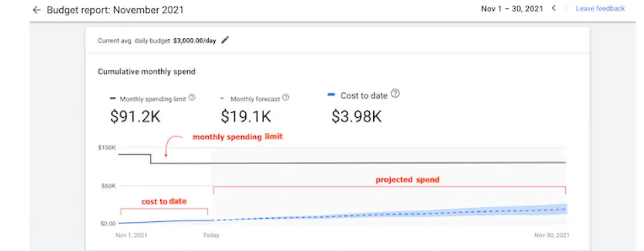Click the $19.1K monthly forecast value
The width and height of the screenshot is (644, 251).
tap(246, 117)
